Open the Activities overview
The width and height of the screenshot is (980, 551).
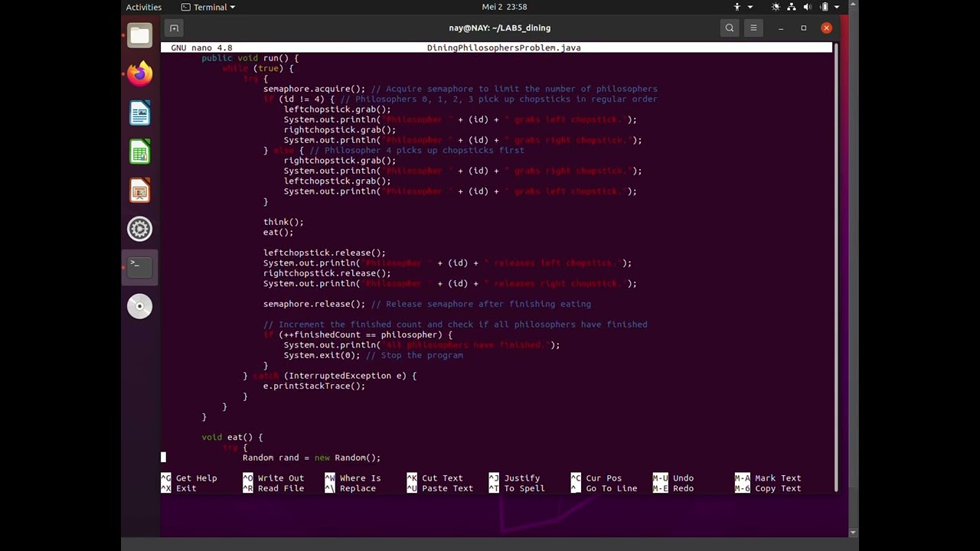click(144, 7)
